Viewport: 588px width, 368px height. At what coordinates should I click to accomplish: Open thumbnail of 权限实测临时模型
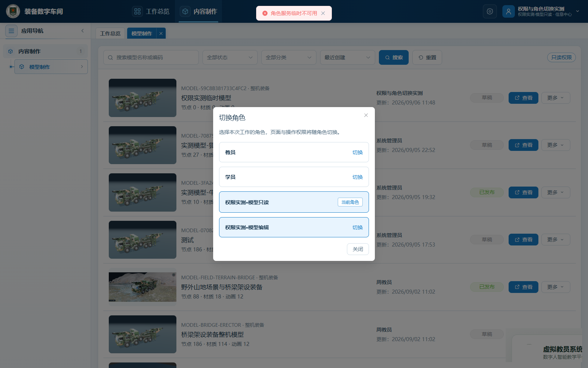point(143,98)
